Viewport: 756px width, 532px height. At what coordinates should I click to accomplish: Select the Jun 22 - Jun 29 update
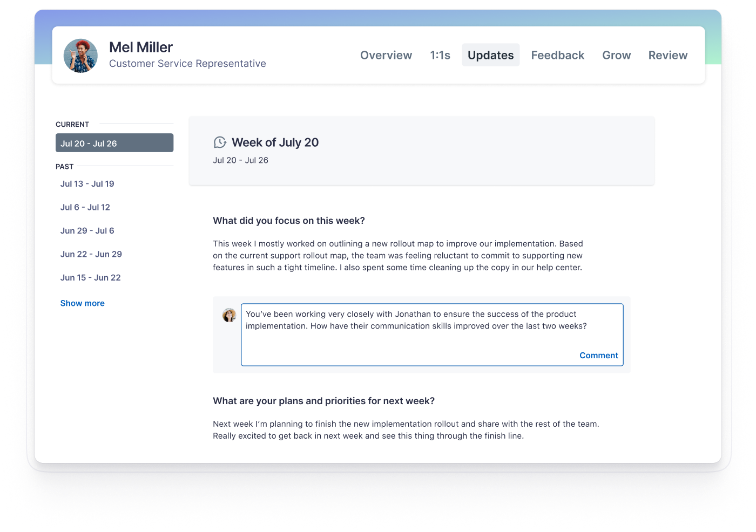coord(91,254)
